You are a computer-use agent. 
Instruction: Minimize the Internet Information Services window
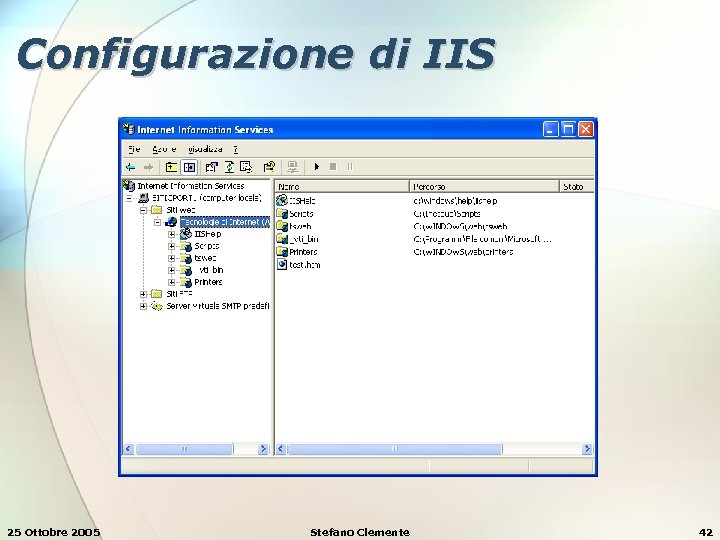550,129
